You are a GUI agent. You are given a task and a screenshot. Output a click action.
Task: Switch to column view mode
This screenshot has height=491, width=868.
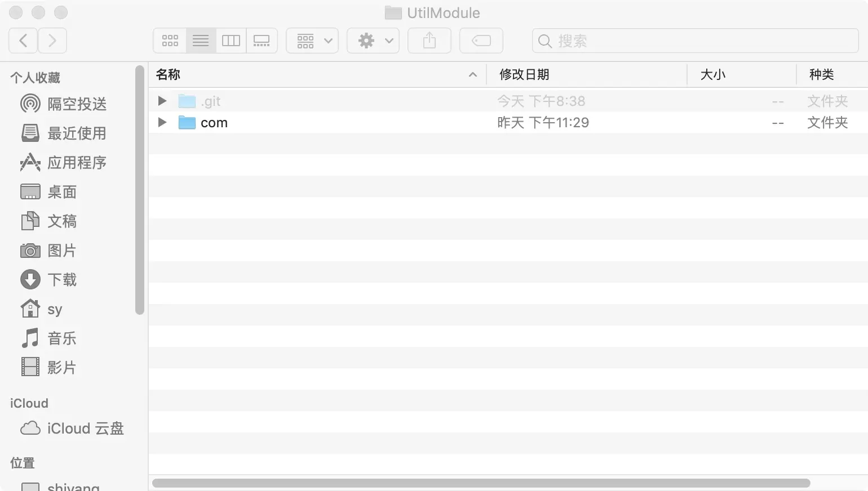click(x=231, y=41)
